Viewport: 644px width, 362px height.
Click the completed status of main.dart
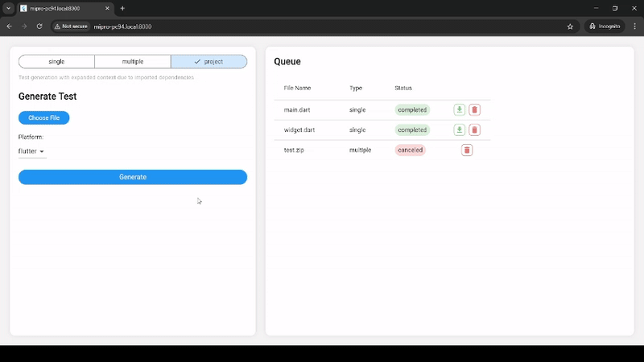(412, 109)
